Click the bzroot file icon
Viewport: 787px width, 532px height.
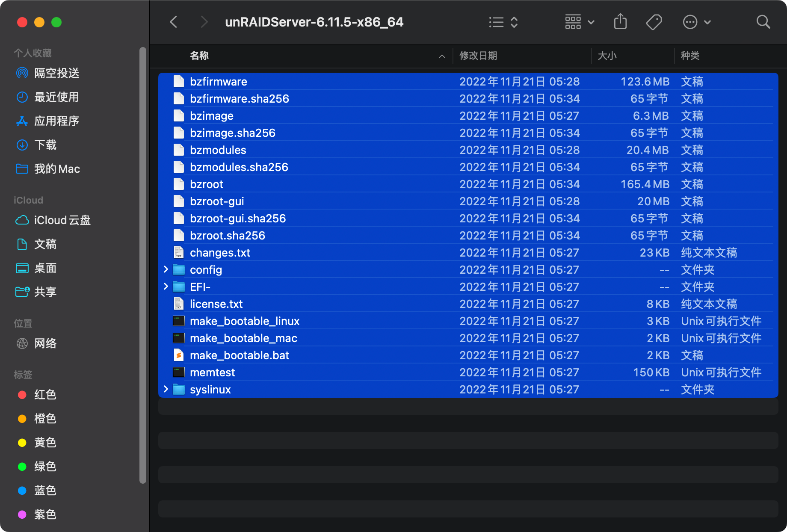pos(179,184)
